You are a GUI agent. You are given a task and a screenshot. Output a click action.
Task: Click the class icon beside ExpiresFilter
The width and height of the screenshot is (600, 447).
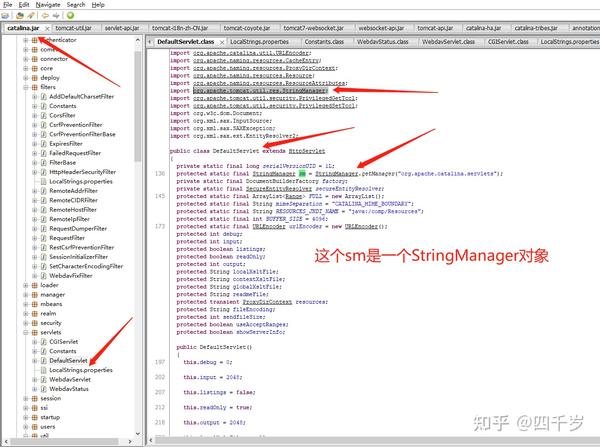[x=44, y=144]
